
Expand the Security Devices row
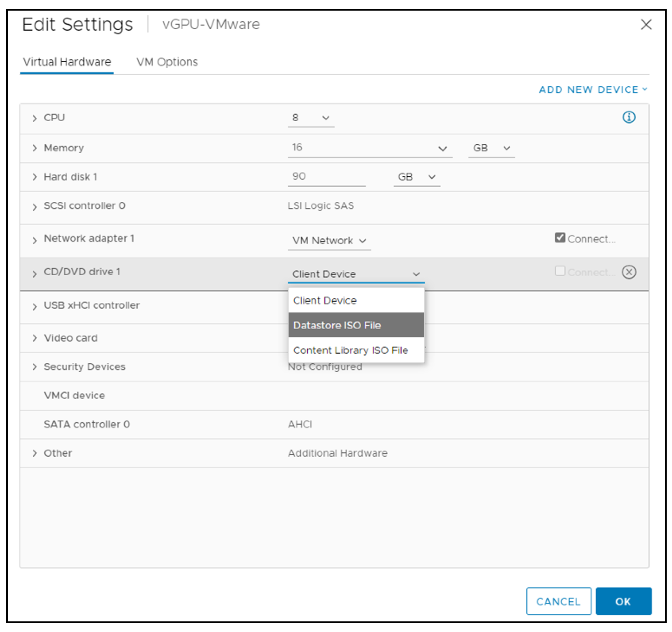pyautogui.click(x=35, y=366)
